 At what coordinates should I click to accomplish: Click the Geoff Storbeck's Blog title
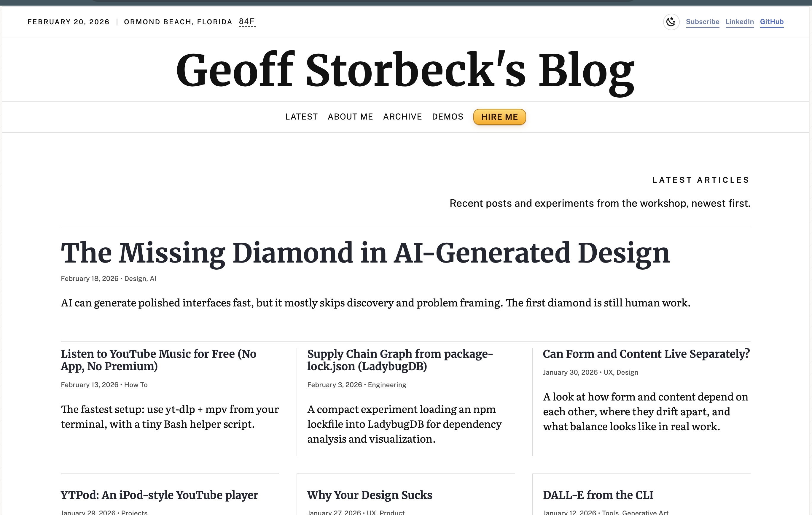pyautogui.click(x=405, y=70)
